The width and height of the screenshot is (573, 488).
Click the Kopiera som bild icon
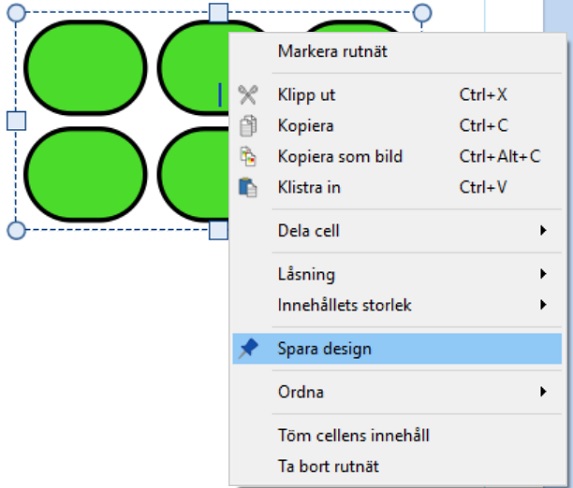(x=248, y=156)
